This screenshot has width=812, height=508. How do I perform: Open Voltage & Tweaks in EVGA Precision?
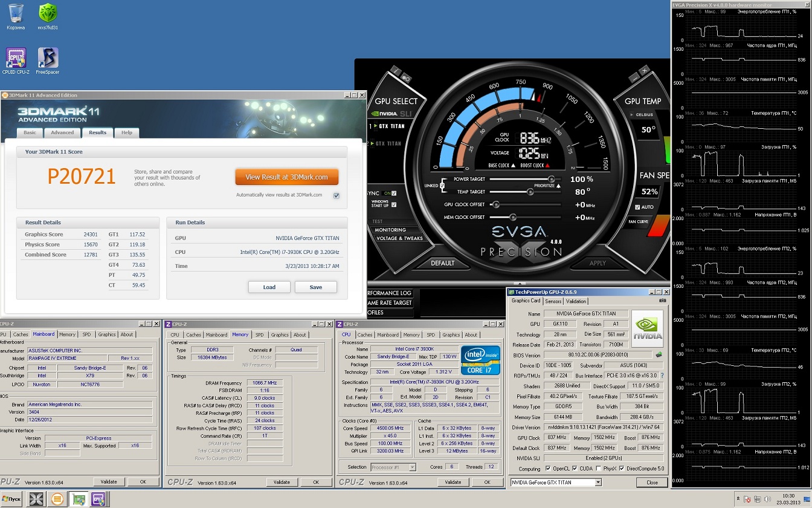click(399, 238)
